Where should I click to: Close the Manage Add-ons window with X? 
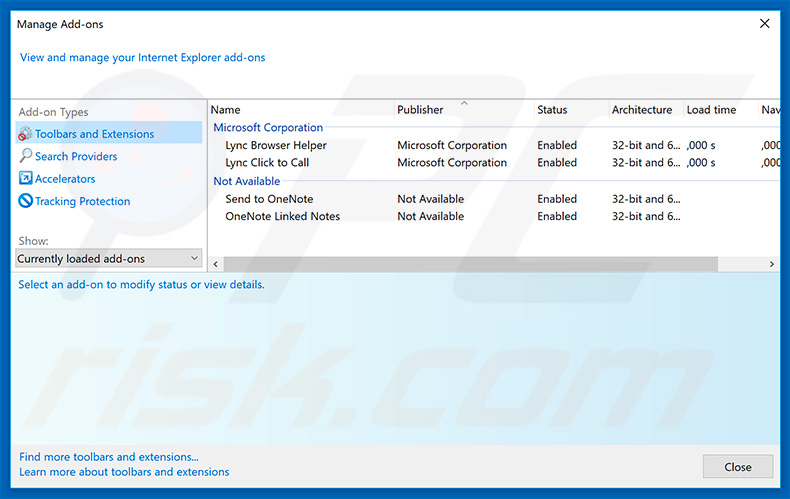[764, 24]
